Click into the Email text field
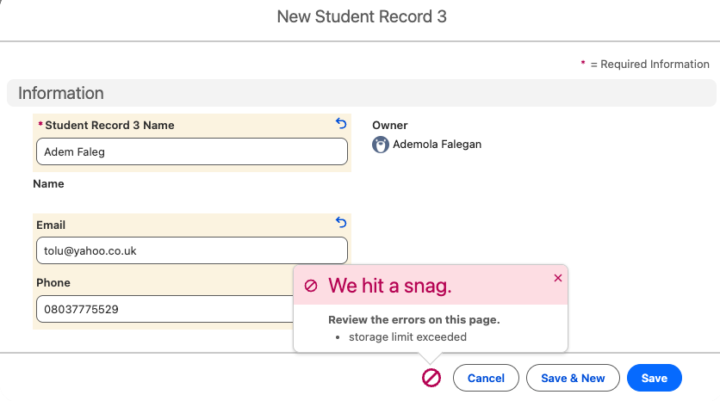Image resolution: width=720 pixels, height=401 pixels. point(191,250)
